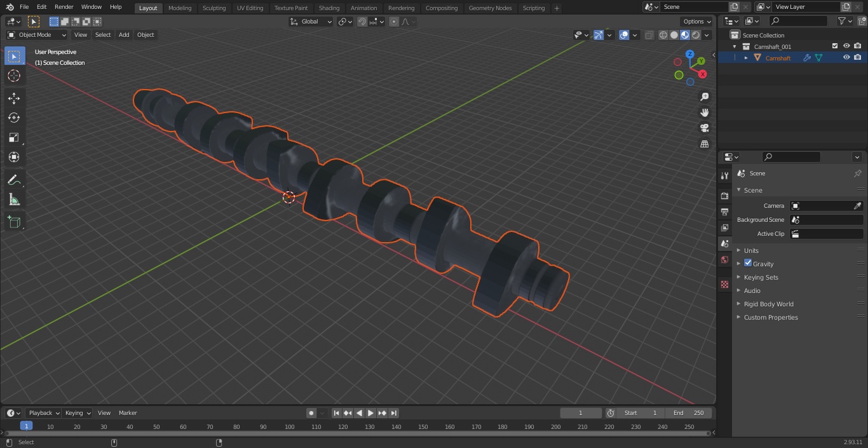Toggle viewport gizmos button
This screenshot has height=448, width=868.
tap(599, 35)
